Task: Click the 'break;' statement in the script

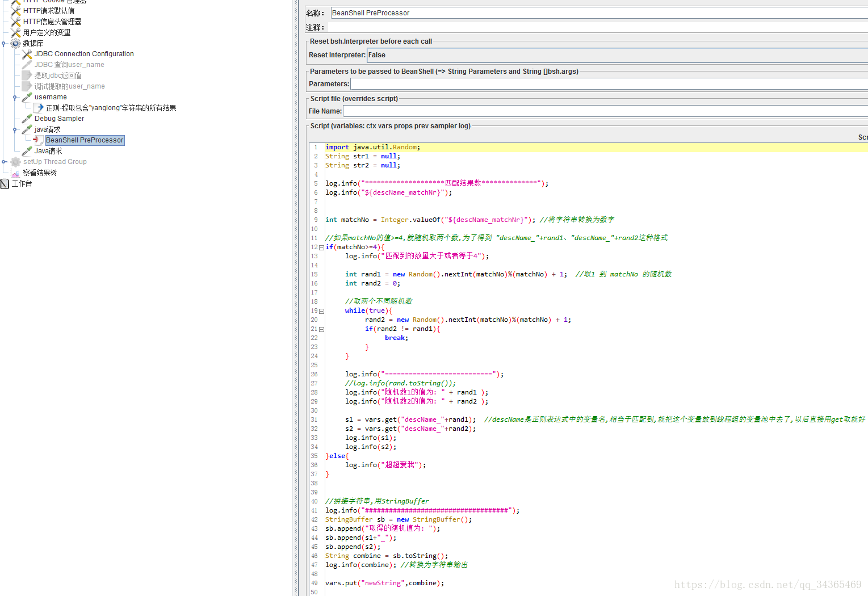Action: click(397, 338)
